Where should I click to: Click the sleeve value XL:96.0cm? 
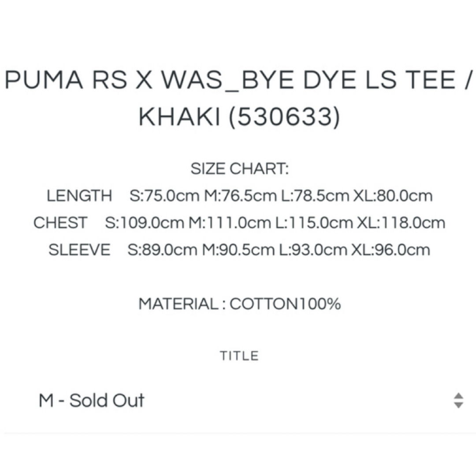pyautogui.click(x=390, y=250)
